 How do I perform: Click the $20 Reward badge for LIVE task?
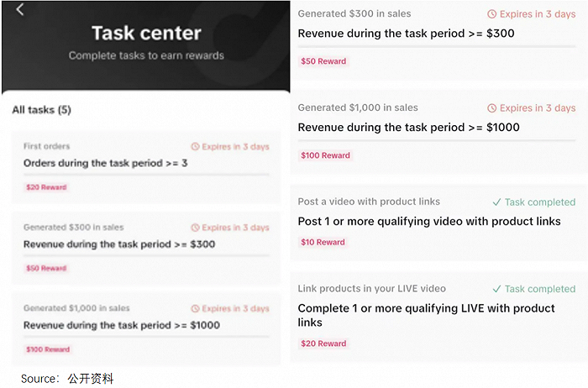pyautogui.click(x=323, y=343)
